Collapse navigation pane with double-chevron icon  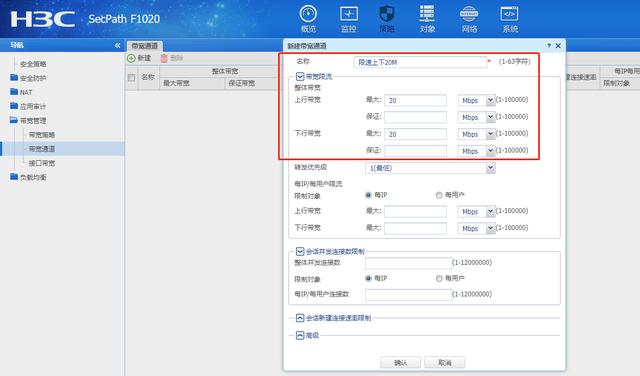pos(118,45)
